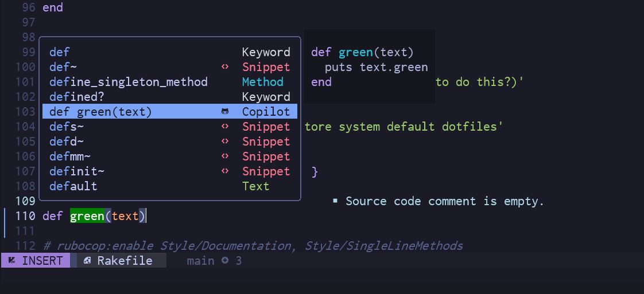Screen dimensions: 644x294
Task: Click the 'main' git branch label
Action: tap(200, 261)
